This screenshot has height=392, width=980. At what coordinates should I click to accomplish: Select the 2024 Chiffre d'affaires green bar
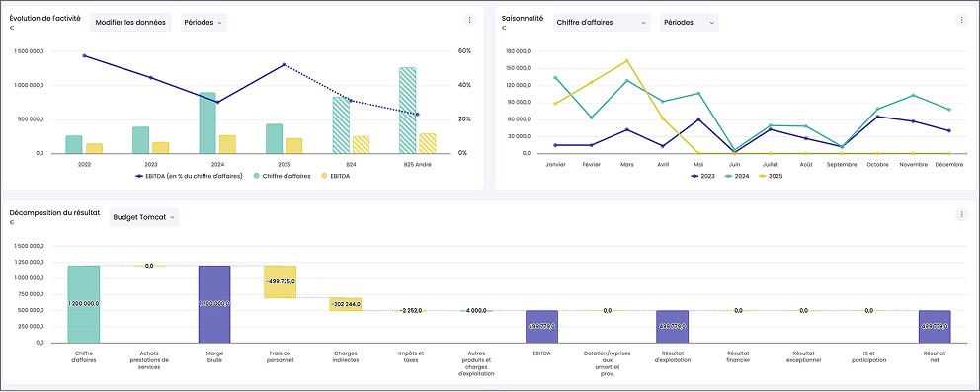pos(207,123)
